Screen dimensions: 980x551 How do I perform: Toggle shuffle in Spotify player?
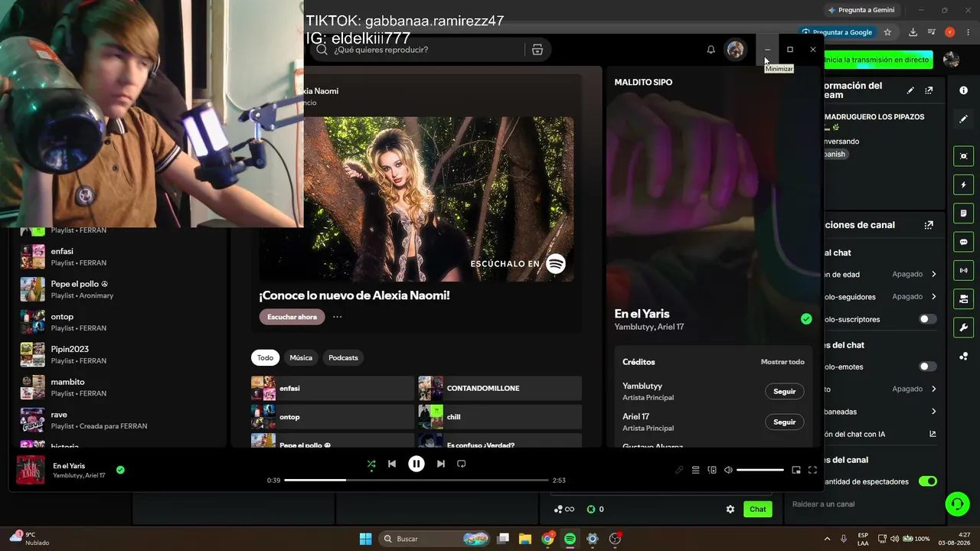pyautogui.click(x=371, y=464)
